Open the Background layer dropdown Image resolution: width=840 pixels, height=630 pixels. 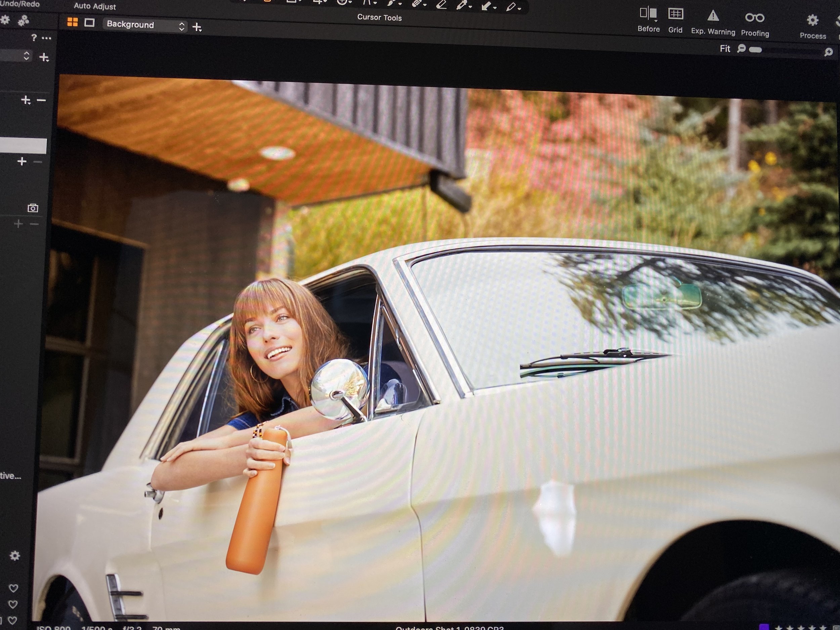pos(145,25)
